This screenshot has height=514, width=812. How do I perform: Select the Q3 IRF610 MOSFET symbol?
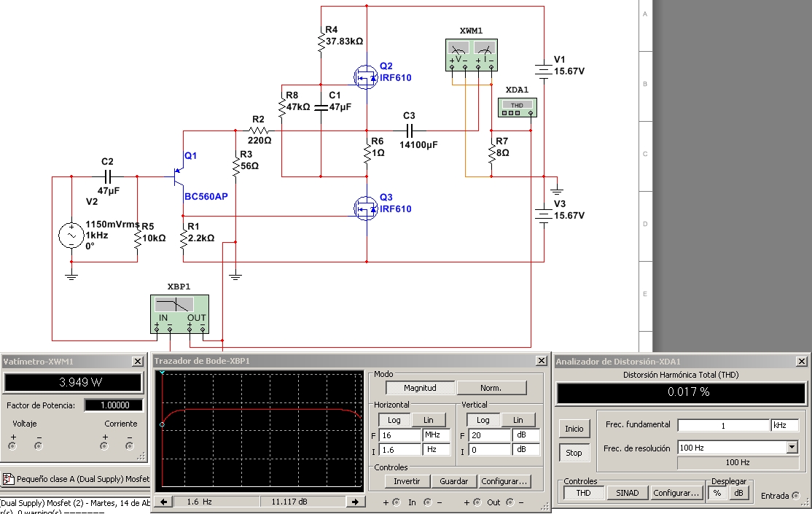(x=366, y=209)
